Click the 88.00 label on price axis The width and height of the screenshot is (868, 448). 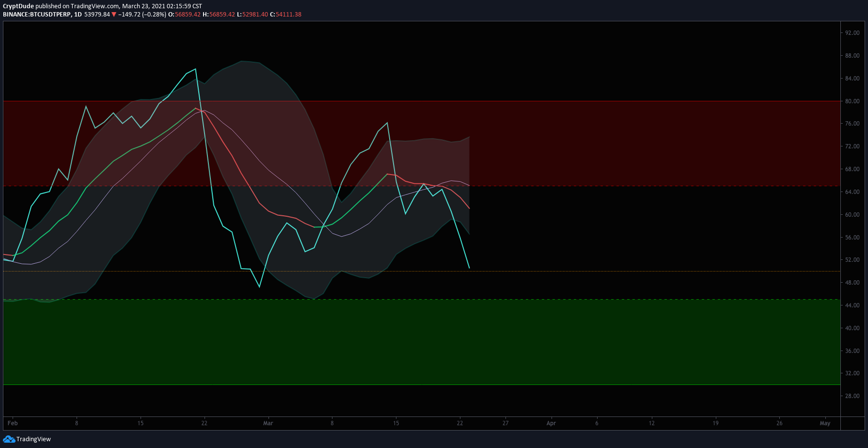[x=852, y=56]
